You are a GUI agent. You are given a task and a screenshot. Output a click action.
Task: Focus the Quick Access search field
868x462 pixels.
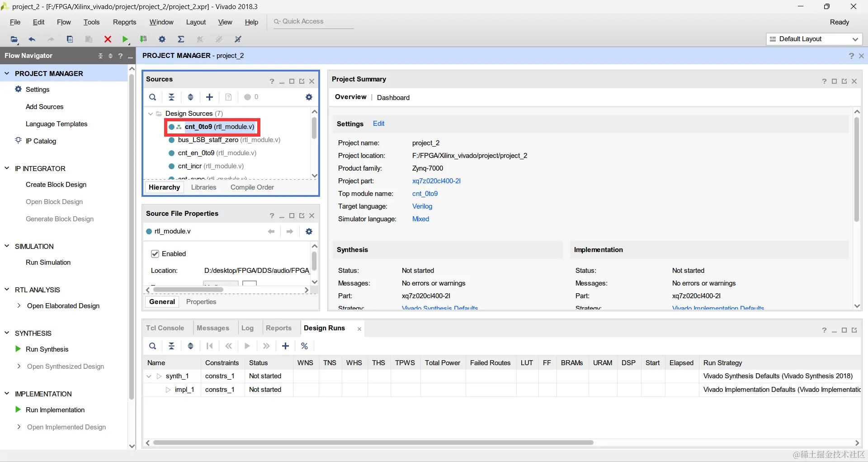click(x=313, y=22)
